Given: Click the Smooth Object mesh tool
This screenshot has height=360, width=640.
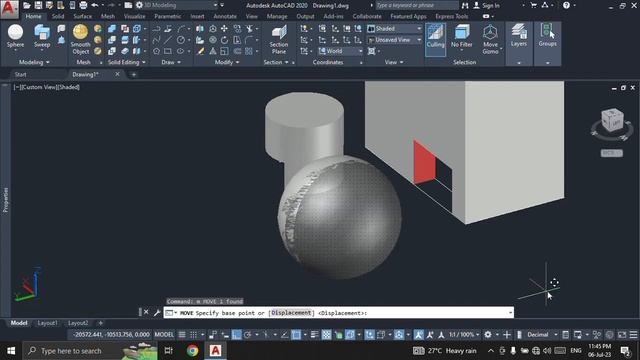Looking at the screenshot, I should [80, 39].
